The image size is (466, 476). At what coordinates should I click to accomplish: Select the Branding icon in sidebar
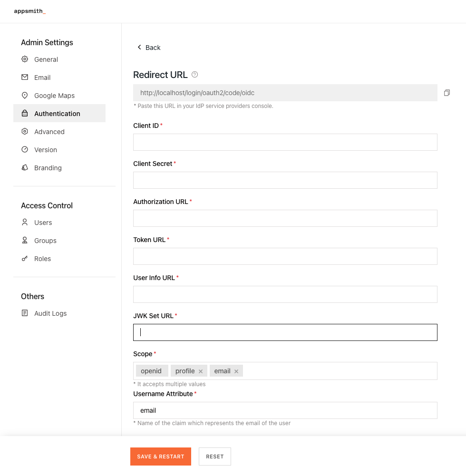pos(25,168)
